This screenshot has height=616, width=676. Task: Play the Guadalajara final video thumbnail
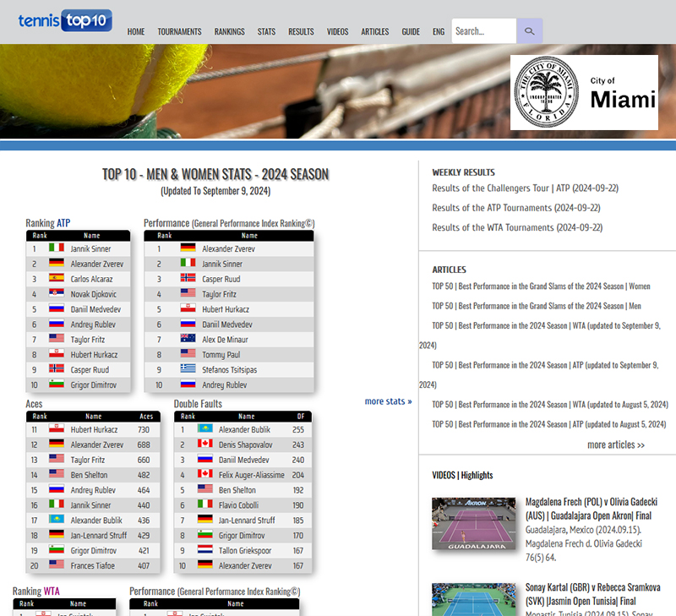click(x=474, y=524)
